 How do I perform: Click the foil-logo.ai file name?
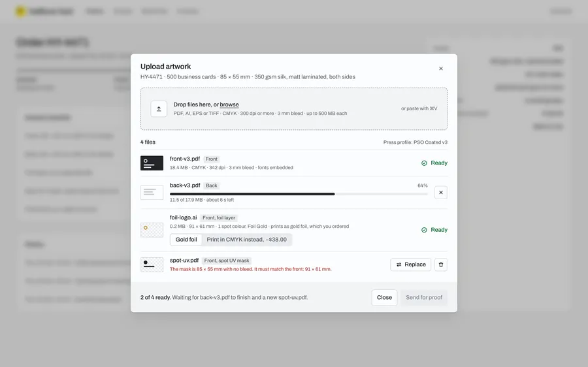[x=184, y=217]
